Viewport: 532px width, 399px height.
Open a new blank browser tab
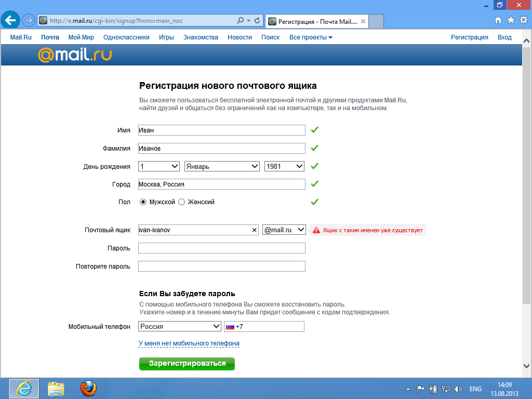click(376, 21)
